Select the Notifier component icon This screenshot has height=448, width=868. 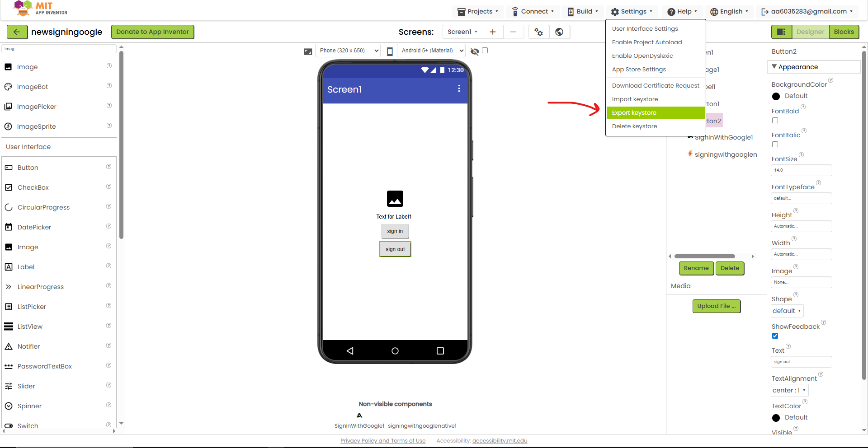pyautogui.click(x=9, y=346)
